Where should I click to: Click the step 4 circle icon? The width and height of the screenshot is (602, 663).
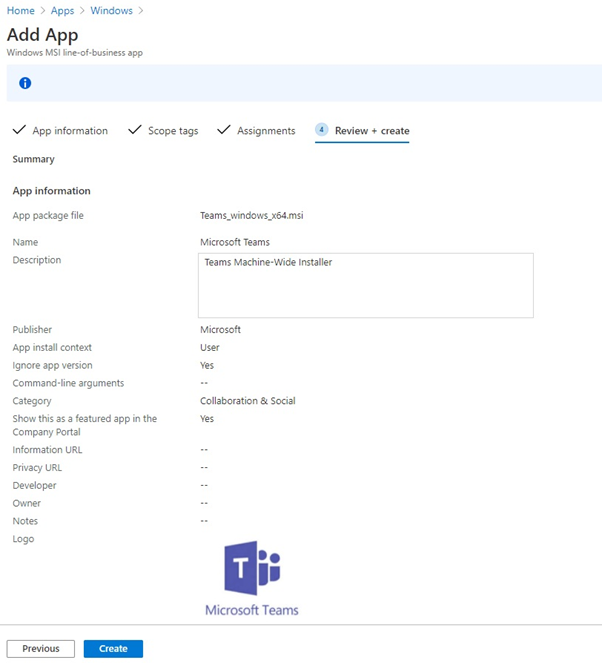[322, 129]
